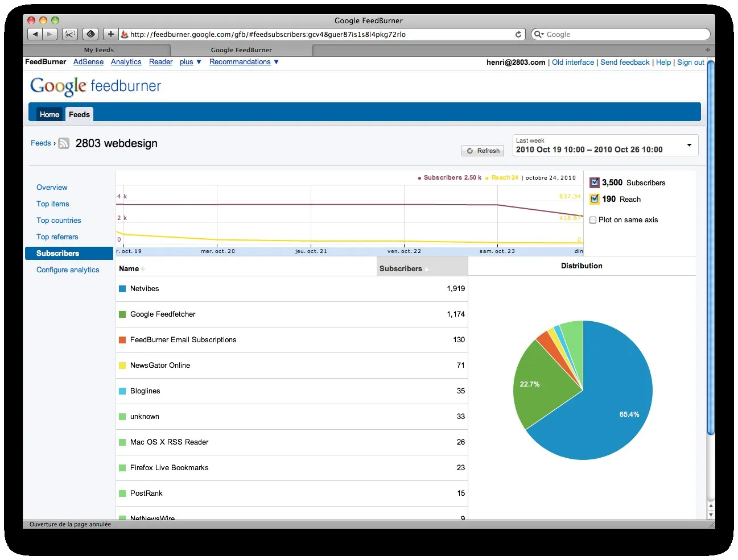Click the page scrollbar down arrow
The width and height of the screenshot is (738, 560).
click(711, 515)
